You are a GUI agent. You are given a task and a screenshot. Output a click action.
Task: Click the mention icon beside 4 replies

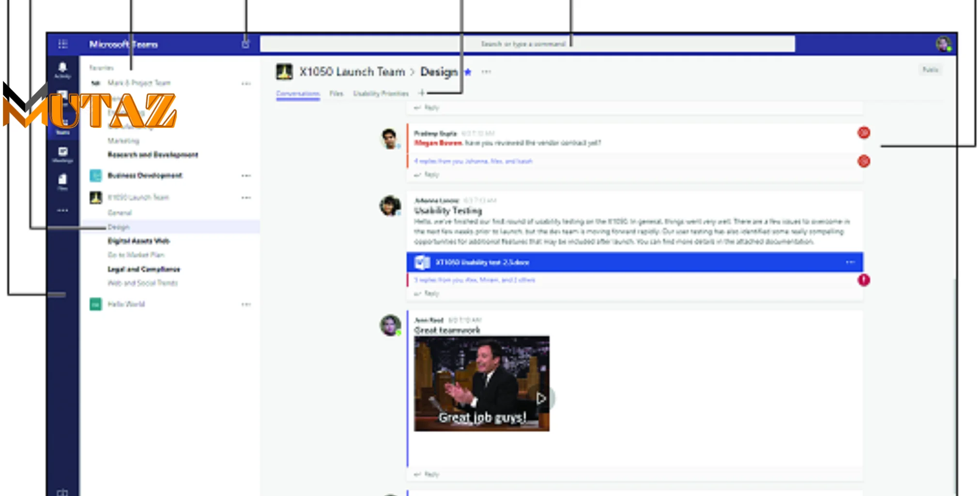(x=863, y=161)
